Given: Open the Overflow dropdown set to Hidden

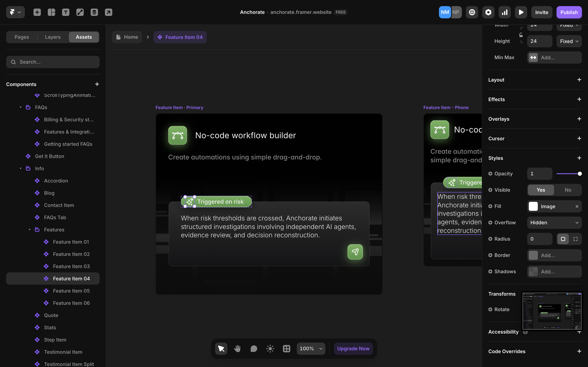Looking at the screenshot, I should 554,223.
